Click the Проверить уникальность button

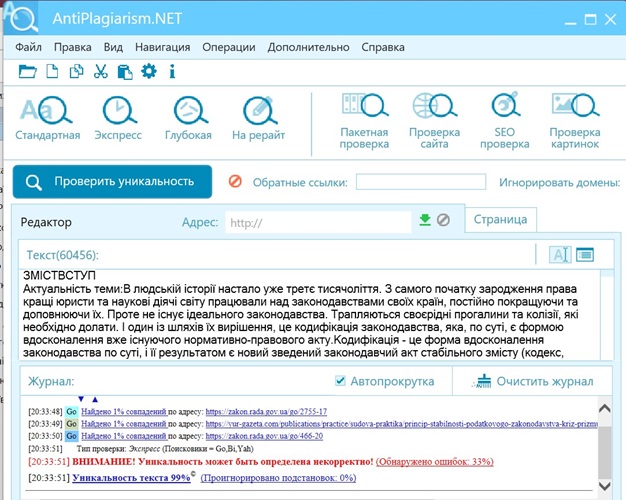coord(113,182)
